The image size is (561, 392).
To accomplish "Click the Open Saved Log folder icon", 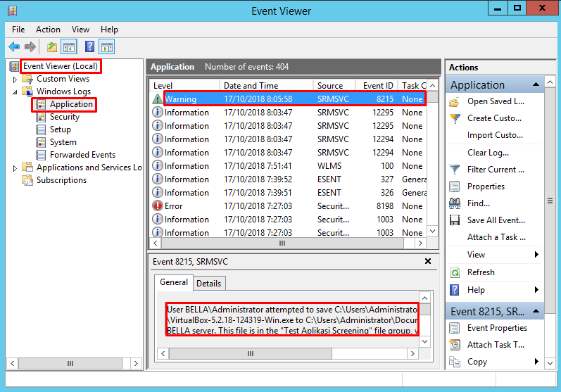I will pyautogui.click(x=455, y=103).
